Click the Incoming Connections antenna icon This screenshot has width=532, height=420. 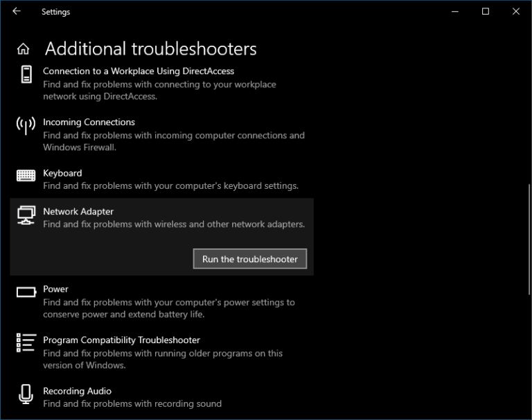(x=26, y=125)
